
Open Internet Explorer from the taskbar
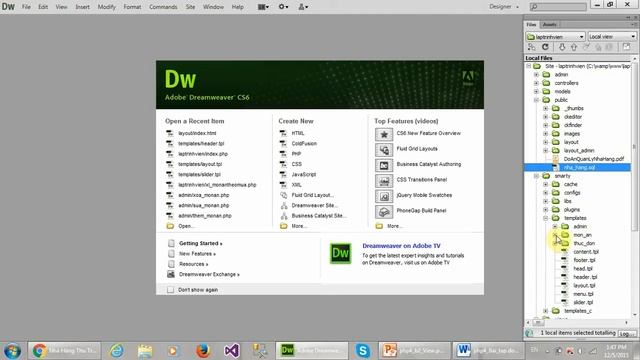click(x=117, y=351)
